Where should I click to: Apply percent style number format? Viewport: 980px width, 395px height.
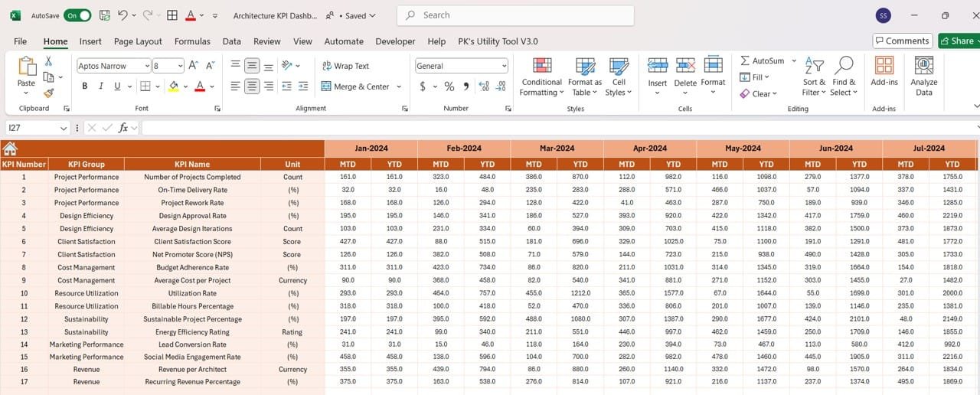tap(449, 87)
